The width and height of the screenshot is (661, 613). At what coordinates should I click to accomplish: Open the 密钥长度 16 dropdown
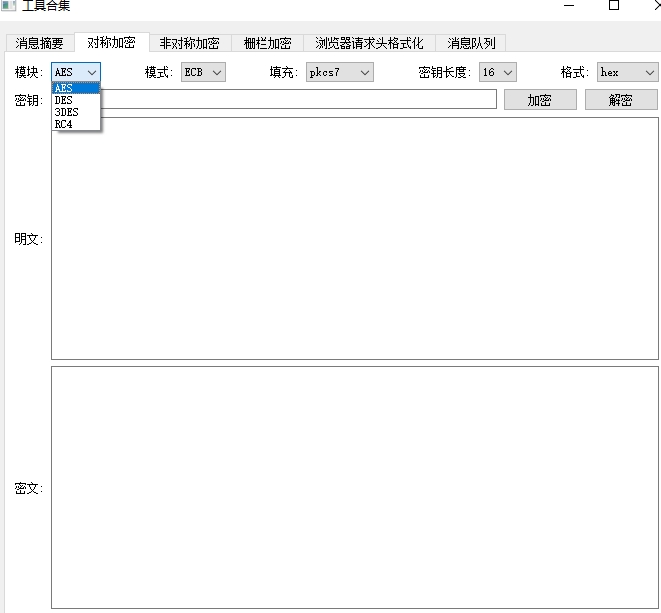point(498,72)
